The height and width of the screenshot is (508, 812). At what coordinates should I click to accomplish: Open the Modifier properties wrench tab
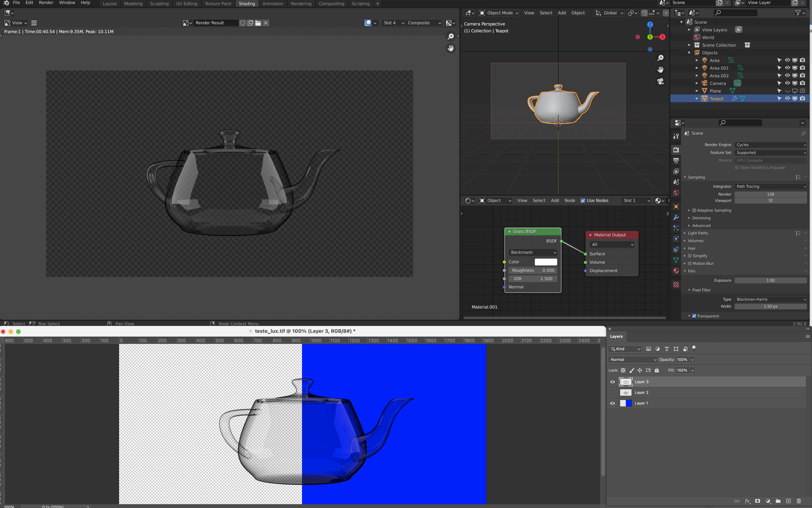coord(676,217)
